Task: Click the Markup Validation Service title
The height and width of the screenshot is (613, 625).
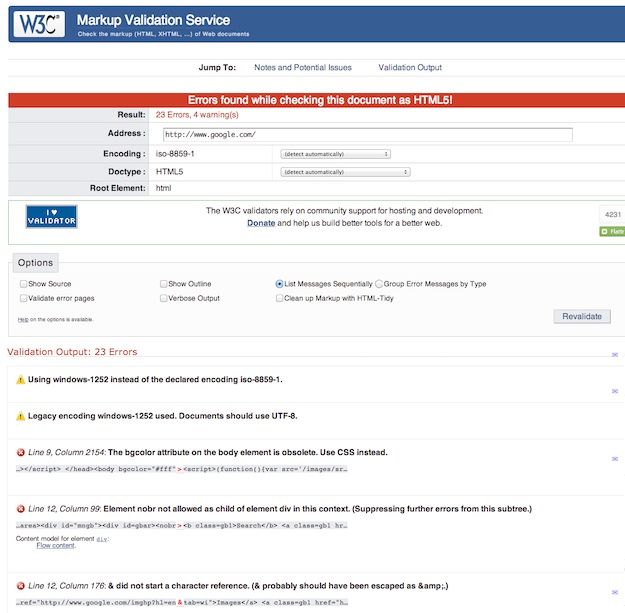Action: [x=153, y=20]
